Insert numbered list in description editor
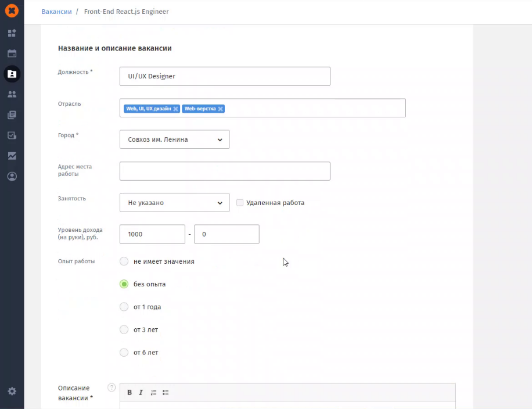The width and height of the screenshot is (532, 409). (153, 392)
